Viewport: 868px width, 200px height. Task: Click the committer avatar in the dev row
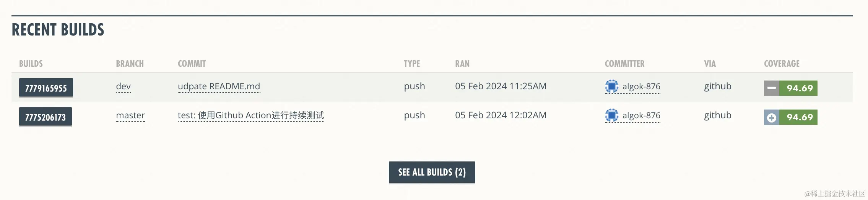pyautogui.click(x=611, y=86)
